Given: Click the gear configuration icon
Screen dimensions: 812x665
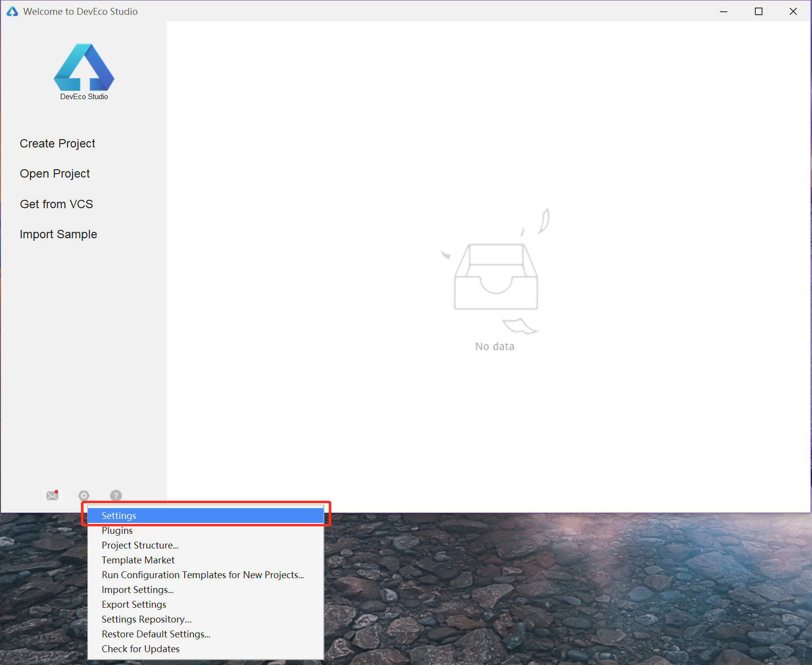Looking at the screenshot, I should 84,495.
